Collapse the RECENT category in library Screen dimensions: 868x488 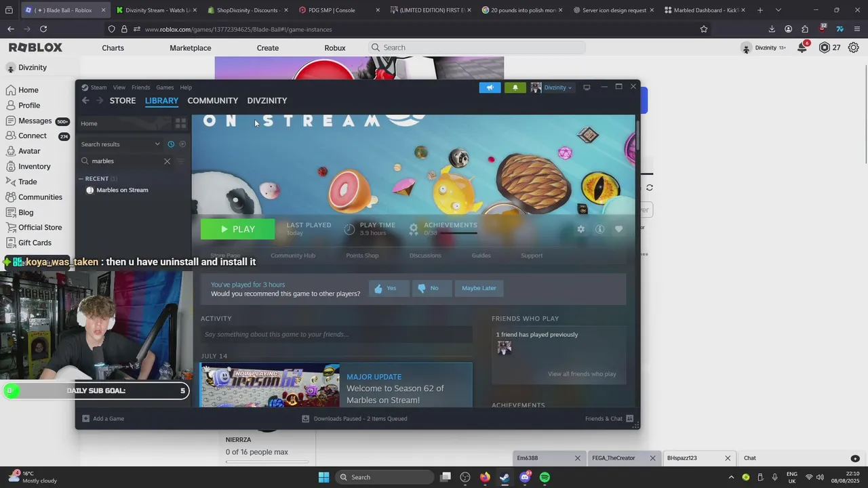click(81, 179)
